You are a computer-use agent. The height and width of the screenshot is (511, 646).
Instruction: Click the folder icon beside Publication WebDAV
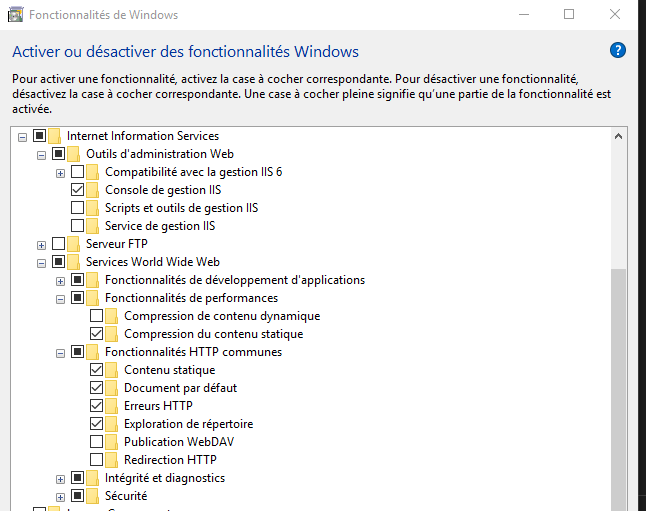[111, 442]
